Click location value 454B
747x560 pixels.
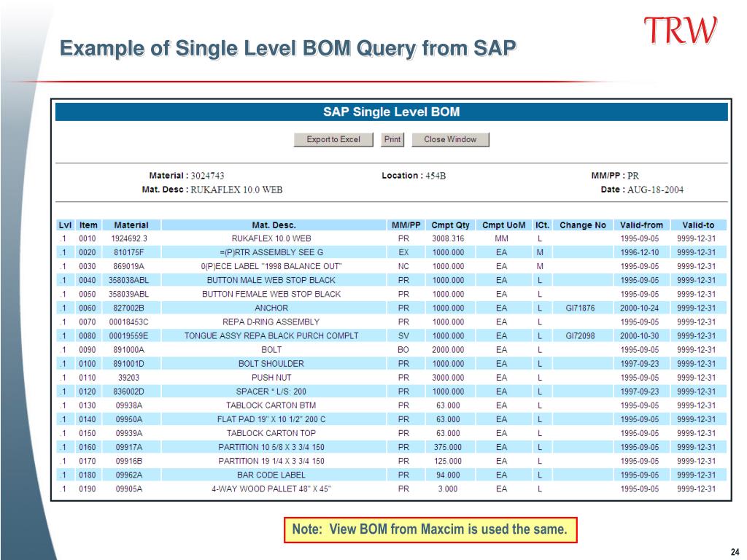(436, 176)
